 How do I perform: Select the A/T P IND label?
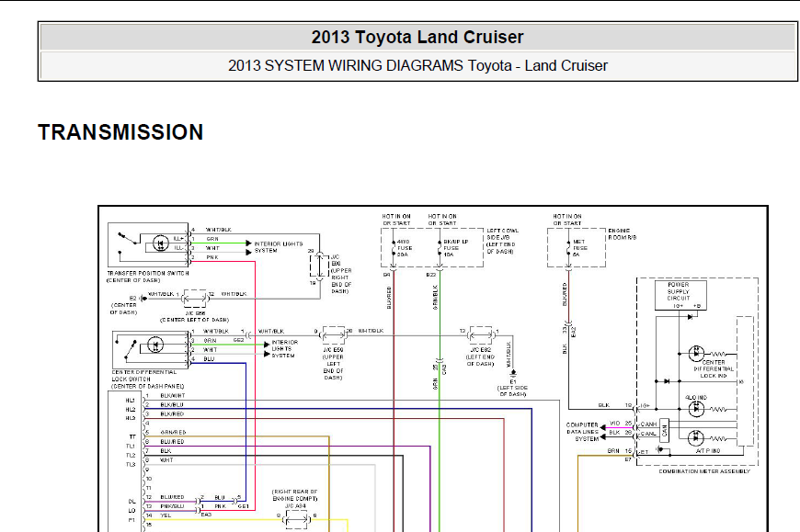(708, 451)
